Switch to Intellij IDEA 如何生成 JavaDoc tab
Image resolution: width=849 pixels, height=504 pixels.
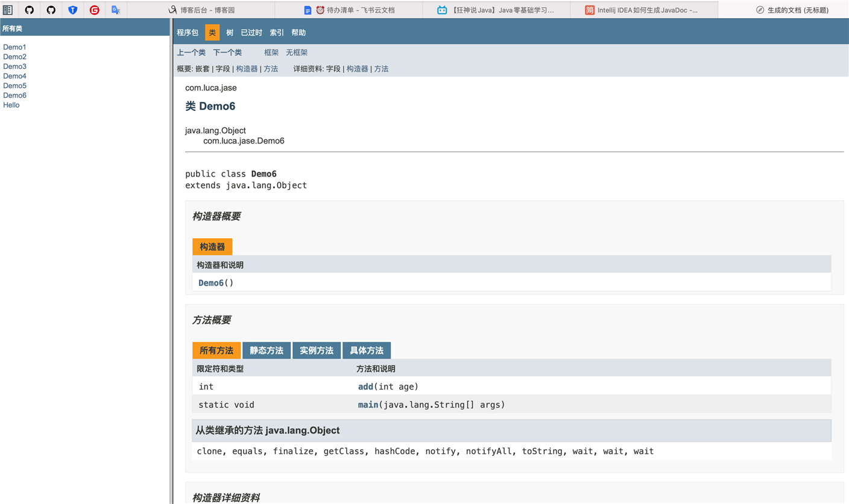click(x=644, y=10)
